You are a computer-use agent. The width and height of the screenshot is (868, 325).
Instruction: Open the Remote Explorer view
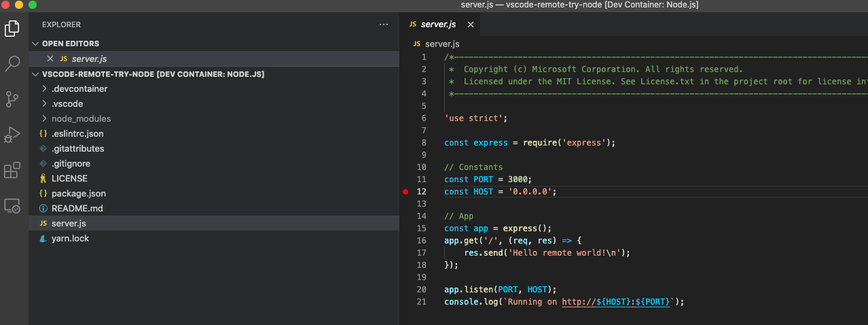pyautogui.click(x=12, y=205)
